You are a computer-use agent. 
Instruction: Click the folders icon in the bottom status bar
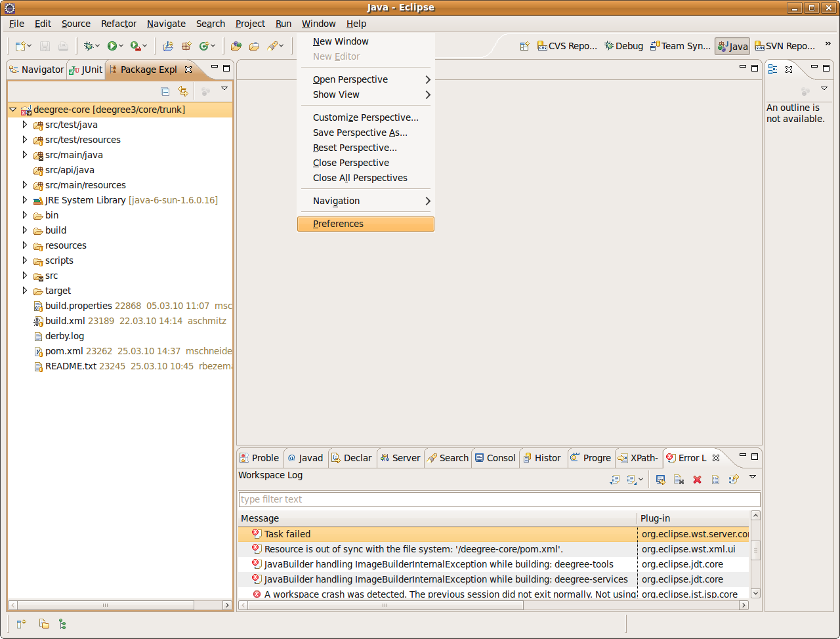click(44, 624)
